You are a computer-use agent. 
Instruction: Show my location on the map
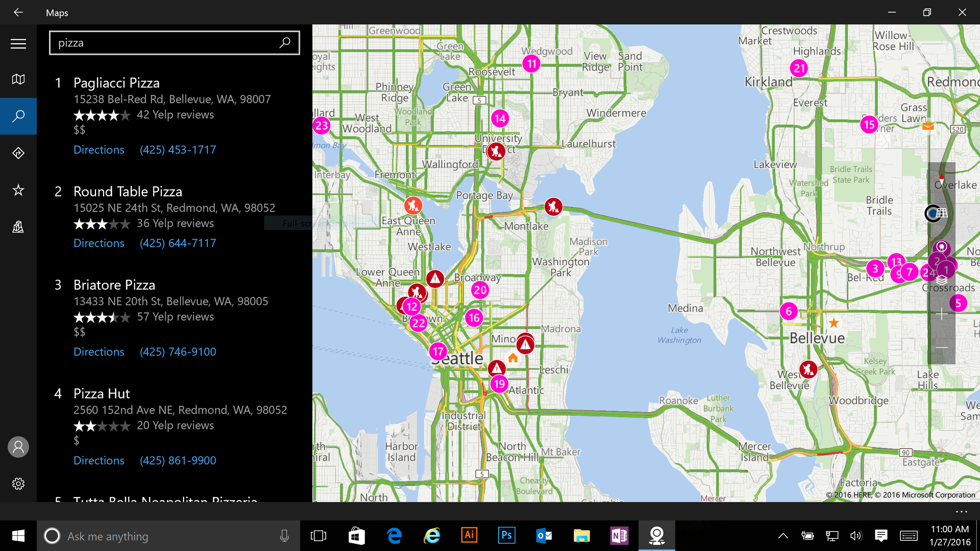941,247
